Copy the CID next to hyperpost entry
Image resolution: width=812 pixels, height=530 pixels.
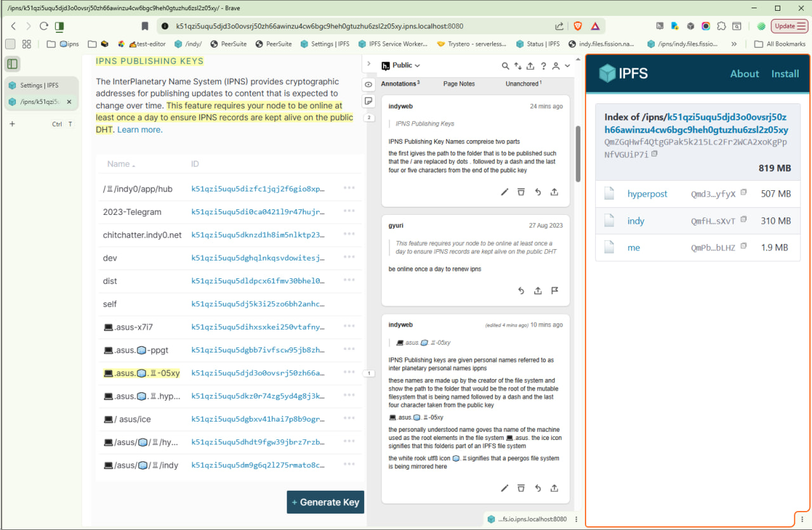744,192
